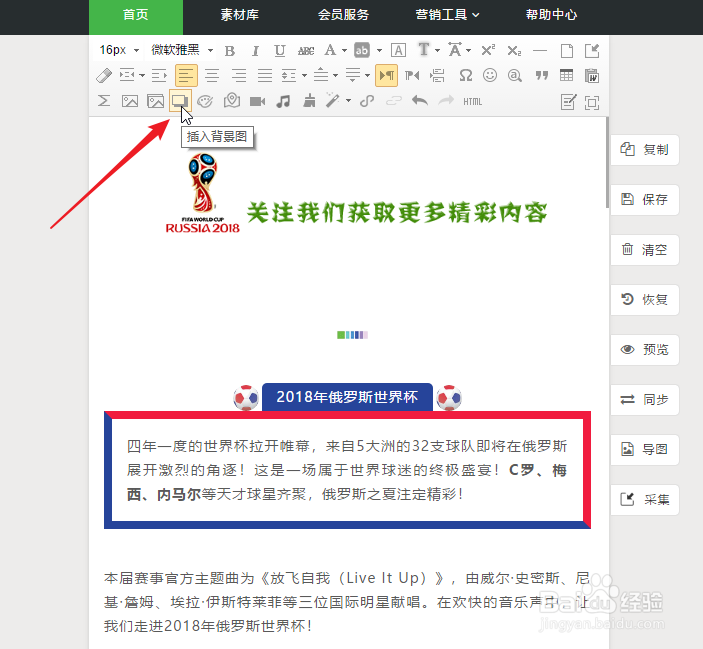
Task: Click the 采集 button
Action: pos(645,500)
